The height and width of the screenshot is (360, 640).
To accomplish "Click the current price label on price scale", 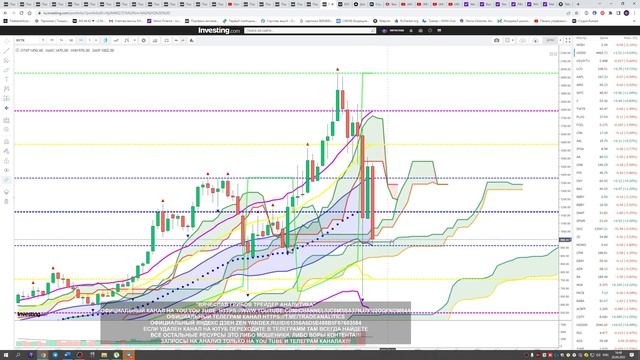I will pos(565,240).
